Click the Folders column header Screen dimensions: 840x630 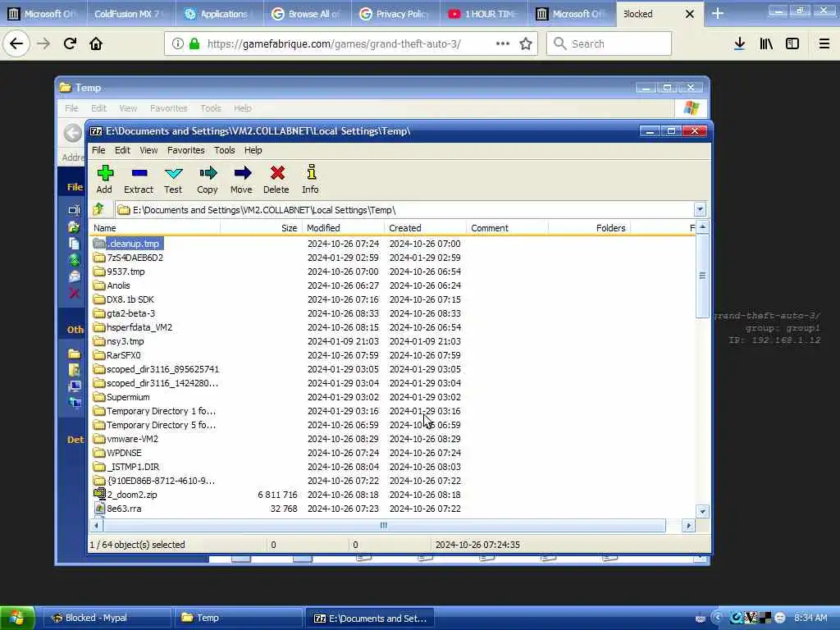tap(589, 228)
